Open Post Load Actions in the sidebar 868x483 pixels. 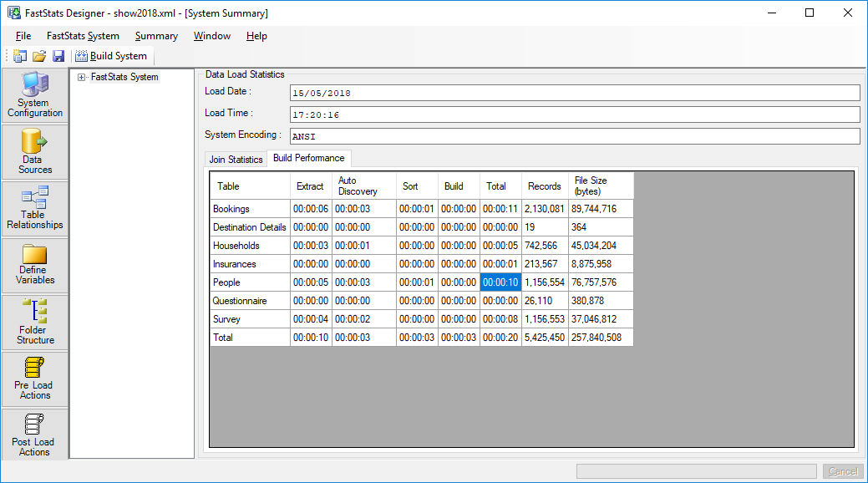(35, 435)
